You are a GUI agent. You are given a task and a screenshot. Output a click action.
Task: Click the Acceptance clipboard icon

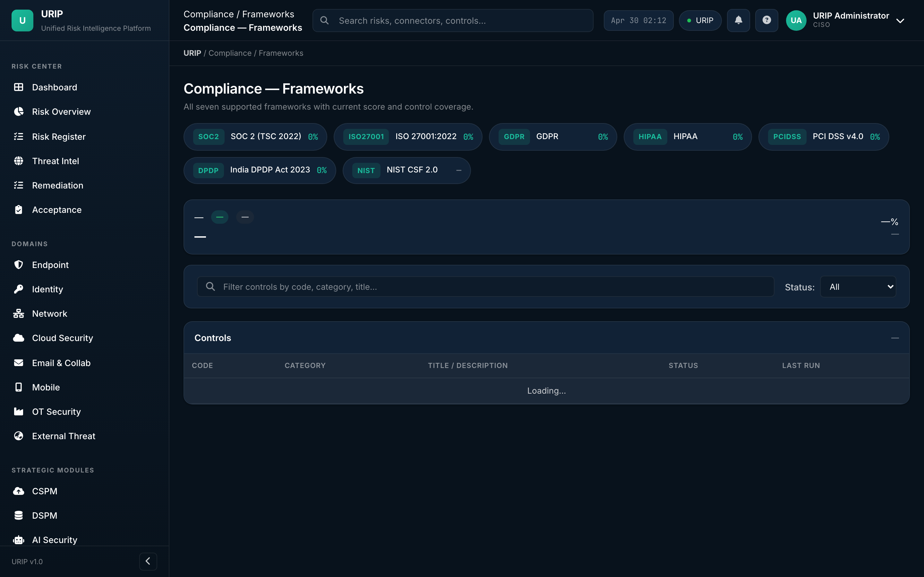click(x=18, y=210)
